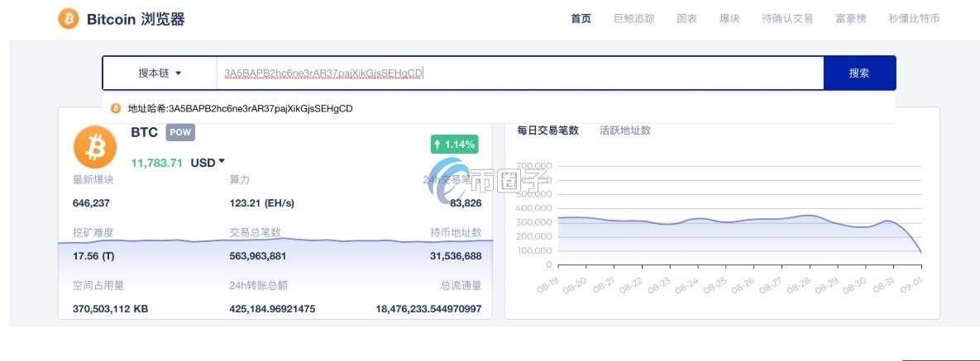Click the 算力 label
The image size is (980, 361).
[240, 180]
